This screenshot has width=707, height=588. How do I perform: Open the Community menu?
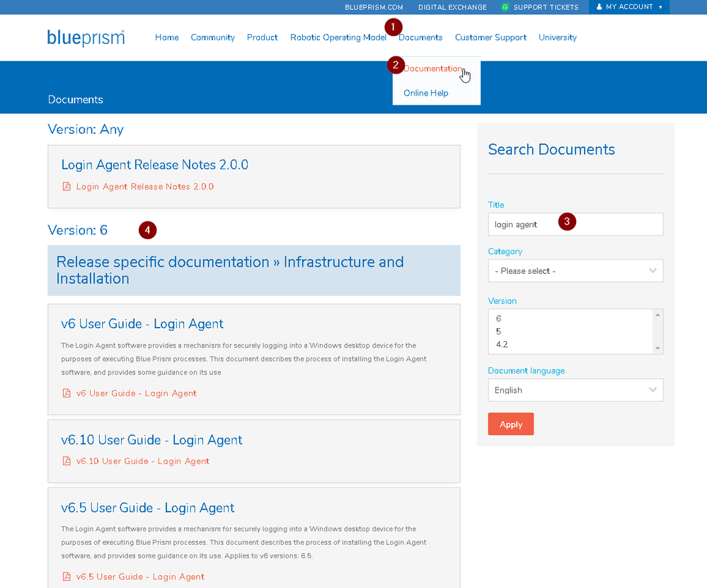point(213,38)
